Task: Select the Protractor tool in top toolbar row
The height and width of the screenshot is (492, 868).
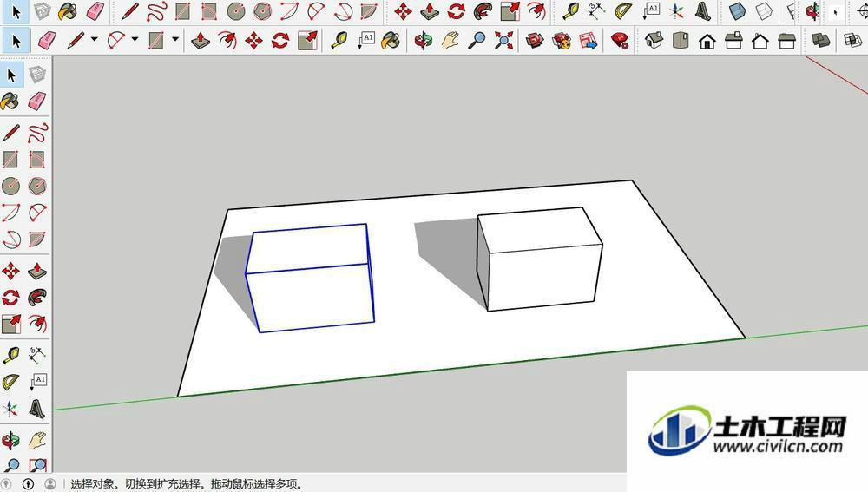Action: click(x=623, y=11)
